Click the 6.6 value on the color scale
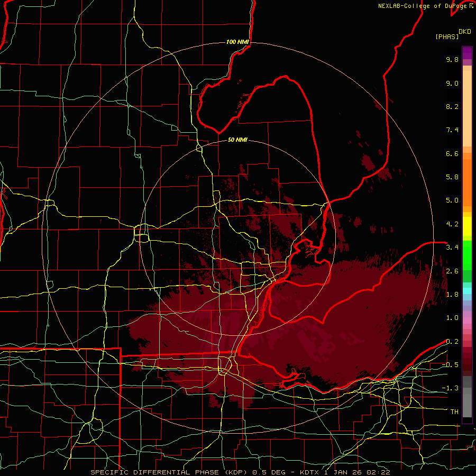476x476 pixels. pos(452,153)
